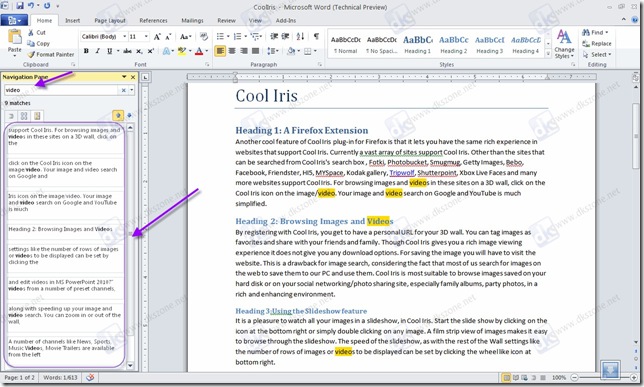
Task: Toggle Align Text Left
Action: (x=221, y=51)
